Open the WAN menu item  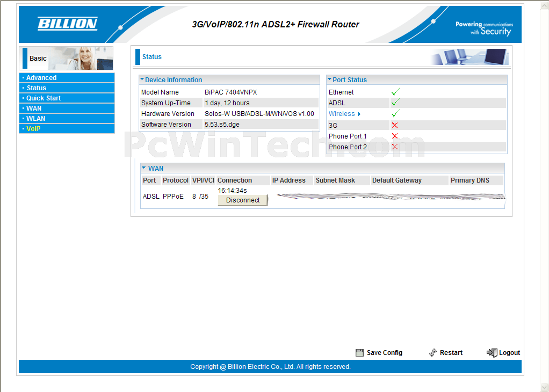click(x=67, y=108)
